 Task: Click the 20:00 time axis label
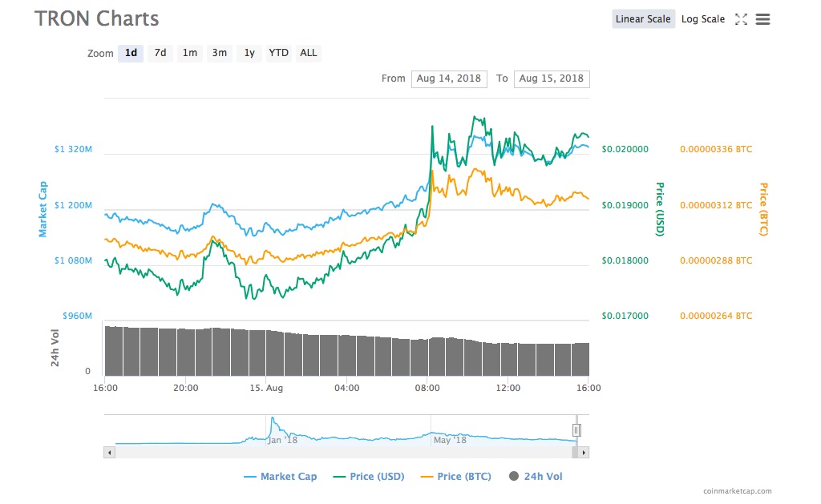(186, 388)
